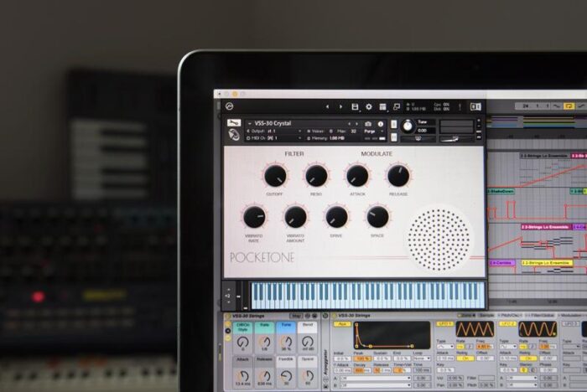Image resolution: width=587 pixels, height=392 pixels.
Task: Click the DRIVE knob
Action: click(x=336, y=217)
